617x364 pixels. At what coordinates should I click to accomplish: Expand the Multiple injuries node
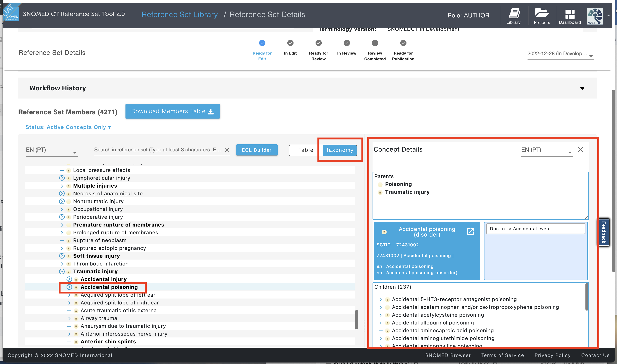(62, 186)
